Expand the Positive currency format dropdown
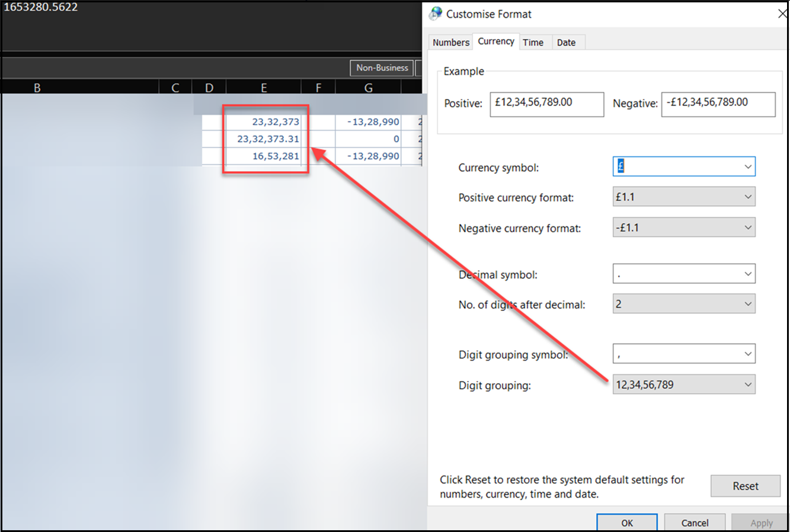Screen dimensions: 790x532 click(684, 197)
